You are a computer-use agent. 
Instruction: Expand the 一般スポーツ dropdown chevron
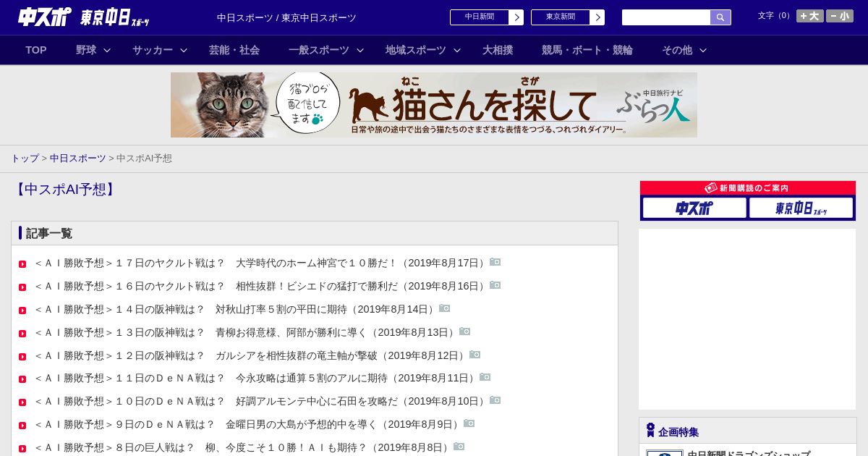pyautogui.click(x=360, y=50)
